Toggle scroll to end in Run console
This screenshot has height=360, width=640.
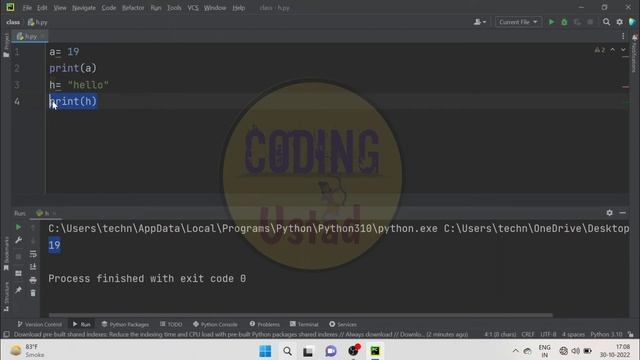click(x=33, y=267)
